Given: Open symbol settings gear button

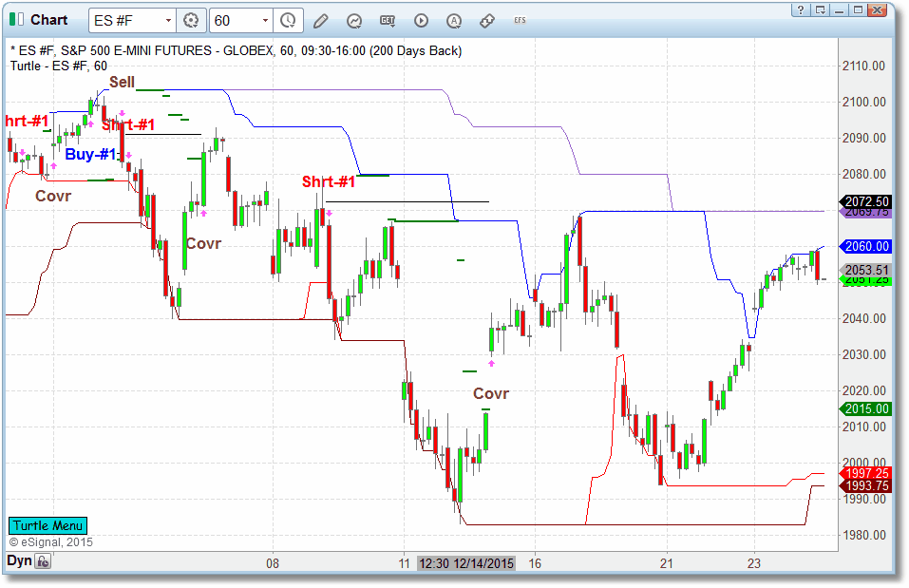Looking at the screenshot, I should tap(191, 20).
